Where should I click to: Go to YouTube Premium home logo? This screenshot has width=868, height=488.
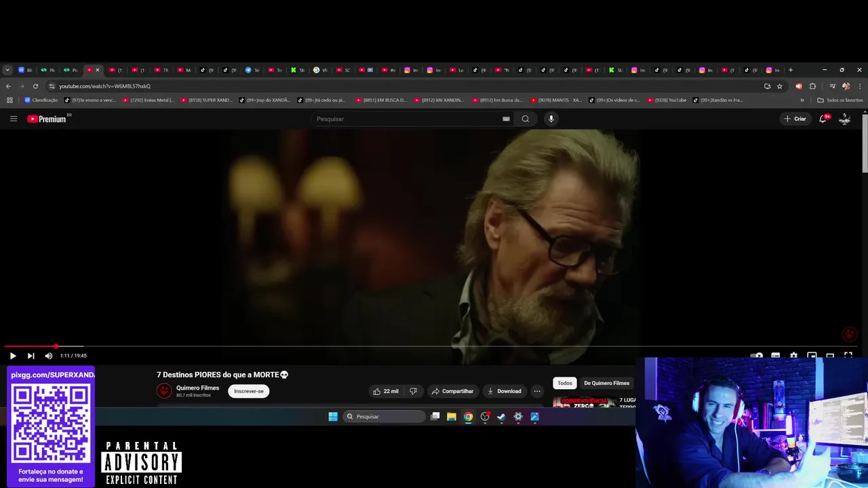47,119
